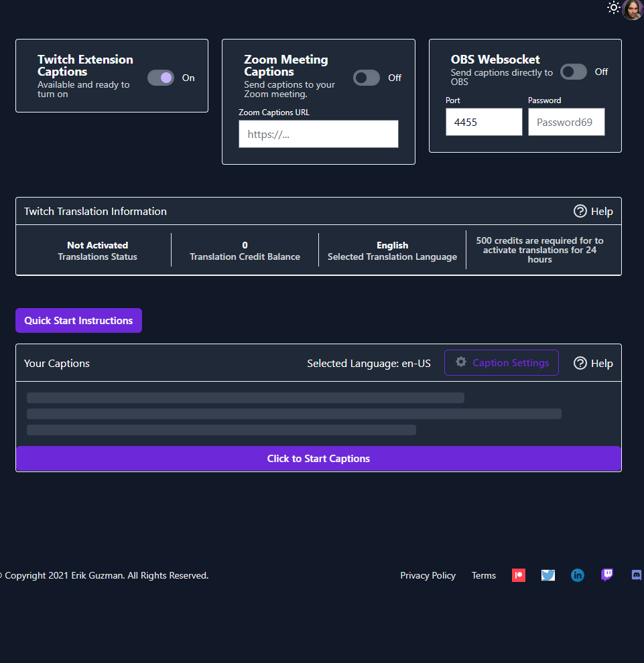The width and height of the screenshot is (644, 663).
Task: Open the Terms link
Action: (484, 575)
